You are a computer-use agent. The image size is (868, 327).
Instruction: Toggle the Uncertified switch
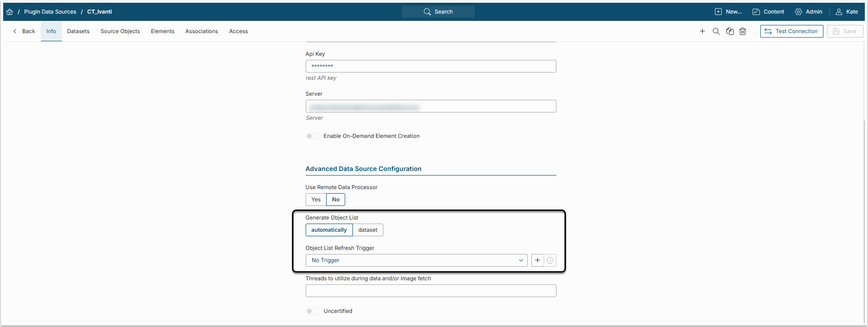(312, 311)
